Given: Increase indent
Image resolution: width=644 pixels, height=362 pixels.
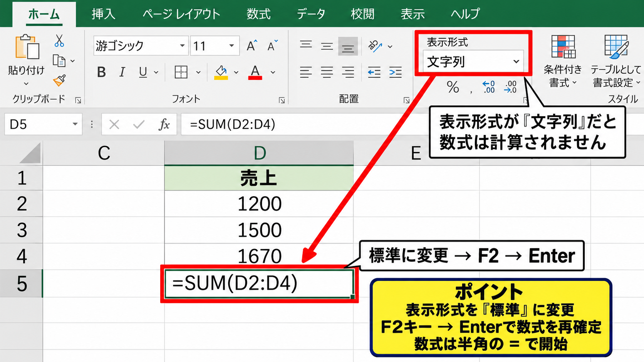Looking at the screenshot, I should point(395,72).
